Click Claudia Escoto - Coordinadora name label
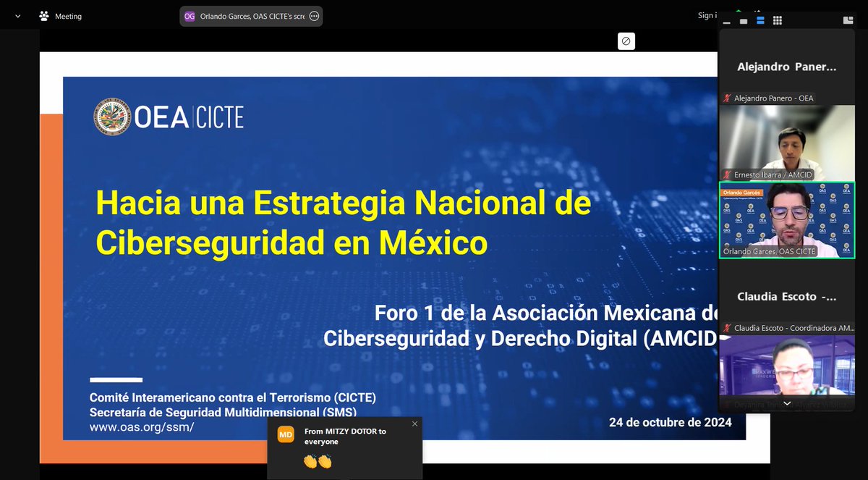 click(793, 328)
